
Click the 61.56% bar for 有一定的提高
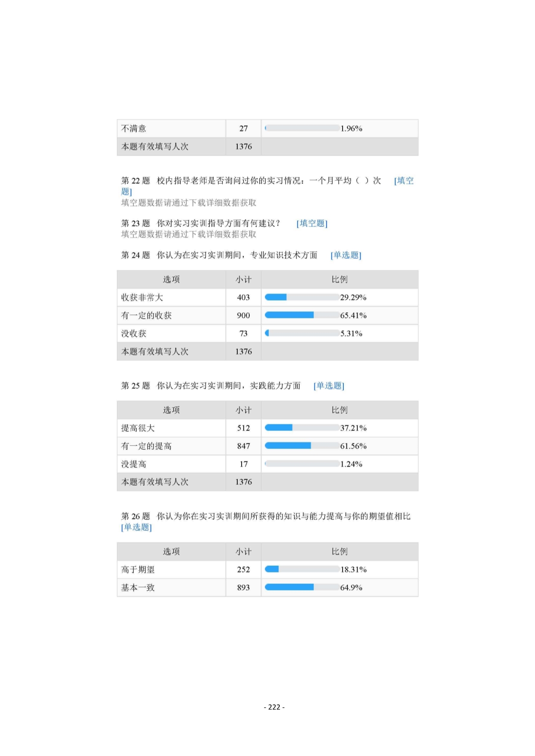point(302,446)
